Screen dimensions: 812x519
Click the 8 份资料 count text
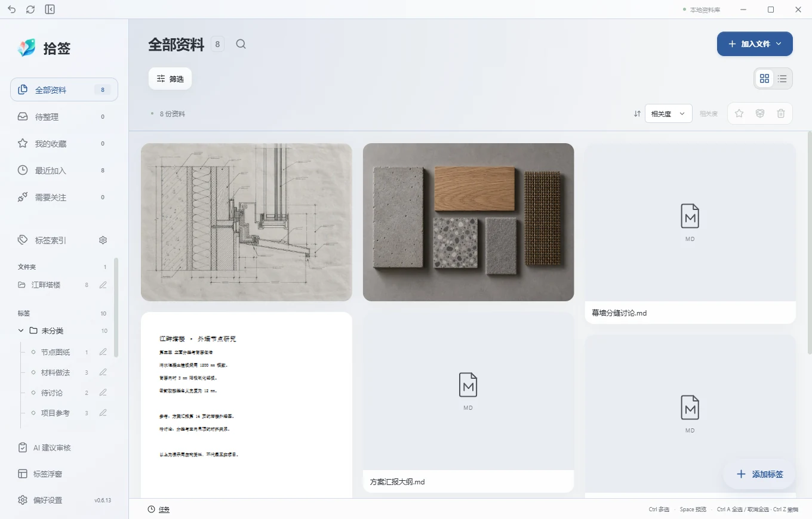(x=173, y=113)
